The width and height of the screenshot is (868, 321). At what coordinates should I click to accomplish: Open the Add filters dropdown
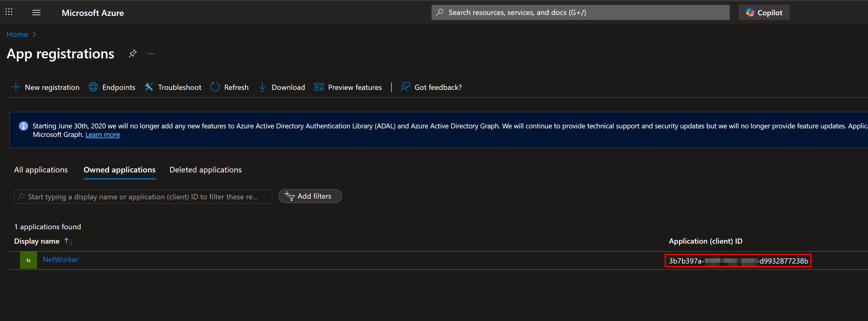point(310,196)
